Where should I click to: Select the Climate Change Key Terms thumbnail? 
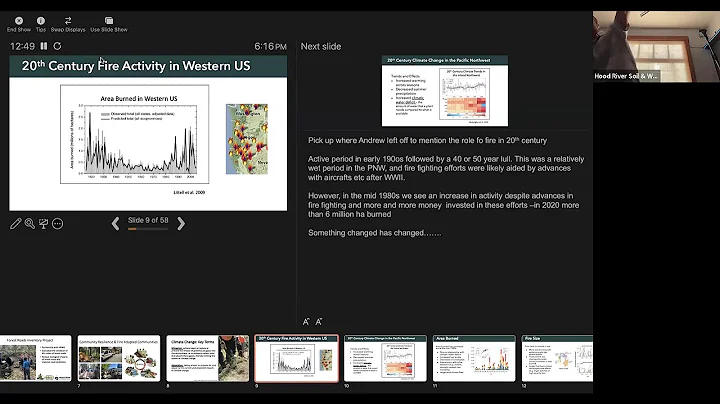(x=208, y=359)
